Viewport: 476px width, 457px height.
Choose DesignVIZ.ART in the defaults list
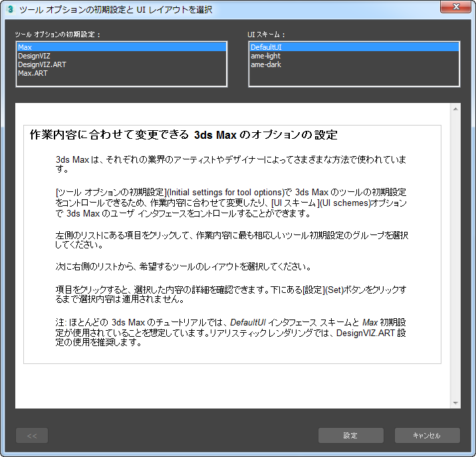122,64
